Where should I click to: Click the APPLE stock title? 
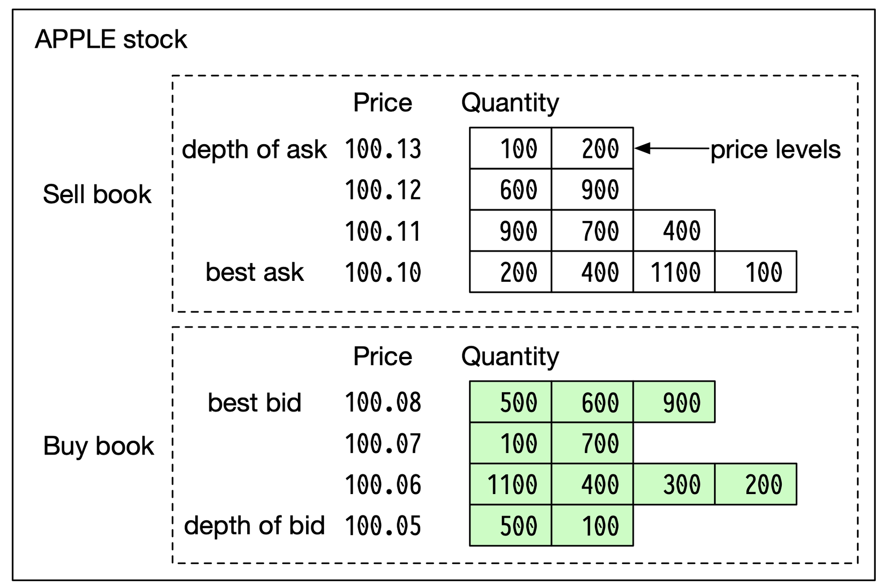pyautogui.click(x=111, y=39)
